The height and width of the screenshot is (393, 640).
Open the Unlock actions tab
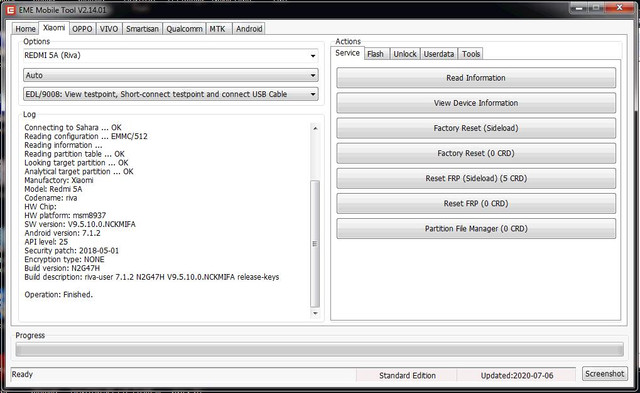tap(405, 54)
